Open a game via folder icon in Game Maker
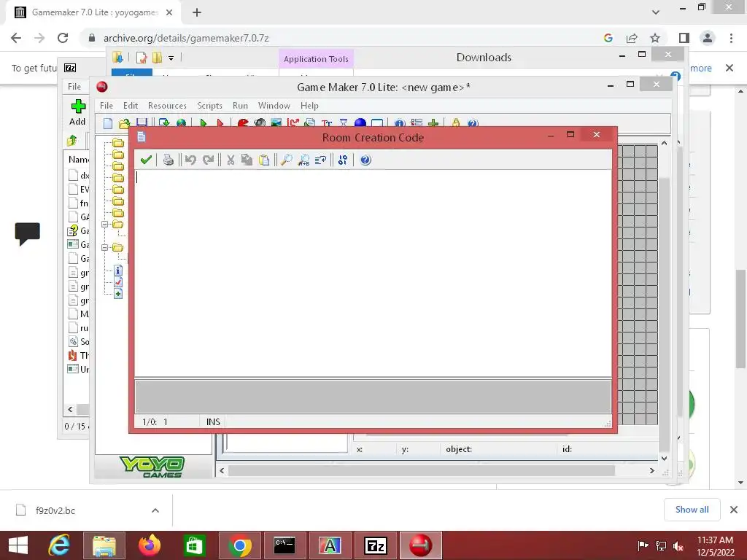 tap(124, 123)
